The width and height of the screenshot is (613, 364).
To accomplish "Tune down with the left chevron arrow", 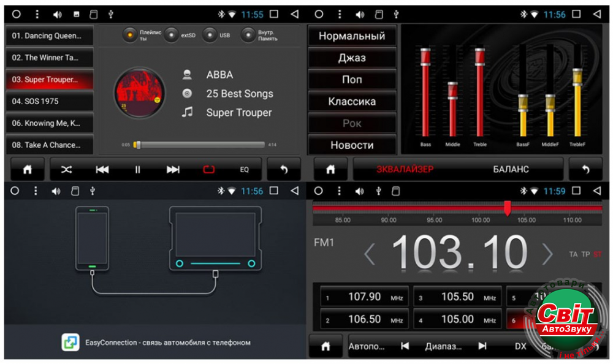I will (x=370, y=253).
